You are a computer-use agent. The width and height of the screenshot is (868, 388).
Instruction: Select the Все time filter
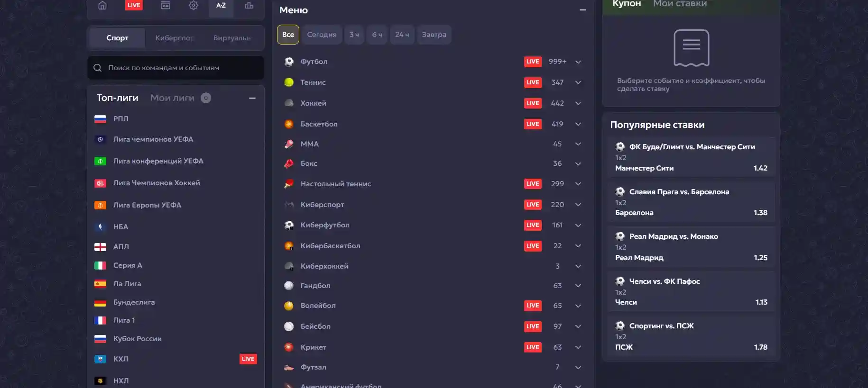coord(288,35)
